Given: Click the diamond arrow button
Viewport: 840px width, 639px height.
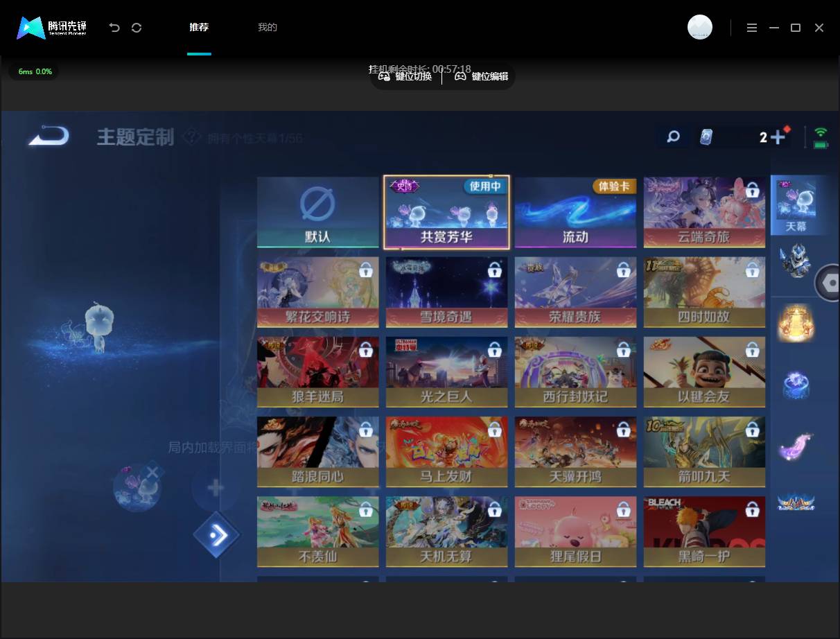Looking at the screenshot, I should (216, 534).
